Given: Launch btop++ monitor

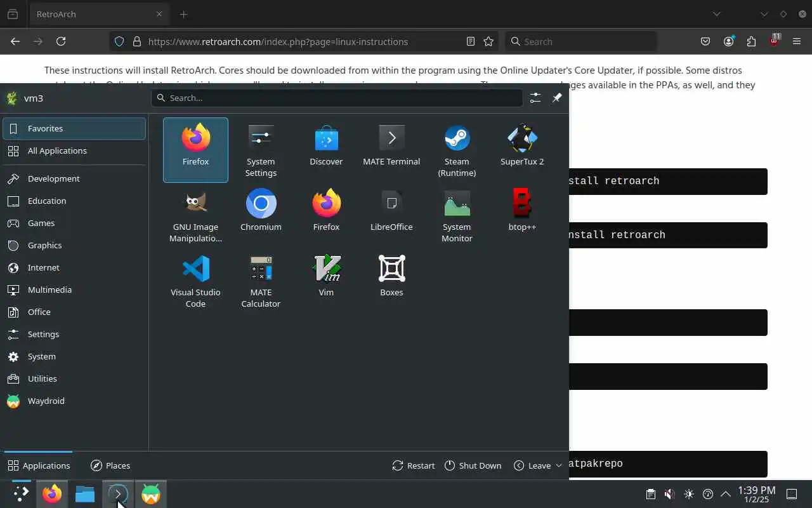Looking at the screenshot, I should tap(522, 215).
